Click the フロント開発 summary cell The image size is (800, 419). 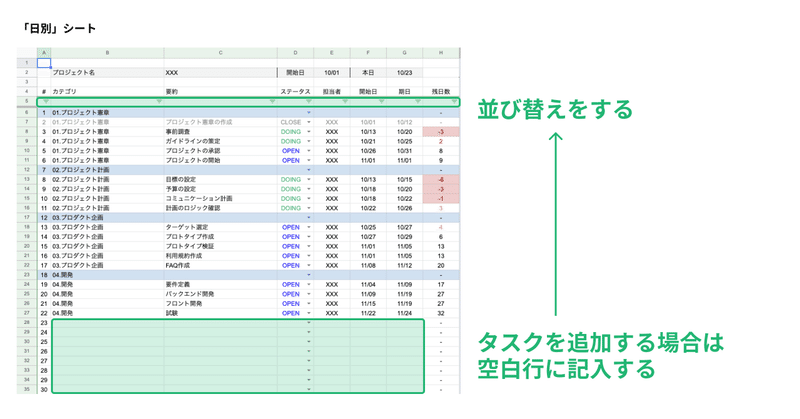220,304
